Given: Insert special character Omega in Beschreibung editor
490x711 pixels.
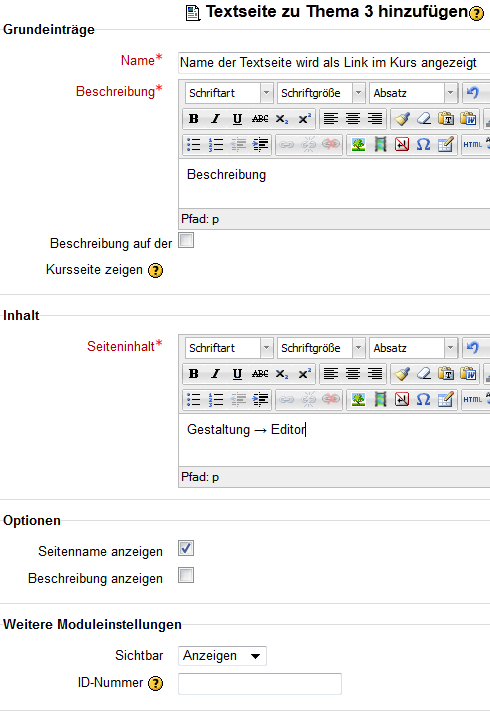Looking at the screenshot, I should pos(424,145).
